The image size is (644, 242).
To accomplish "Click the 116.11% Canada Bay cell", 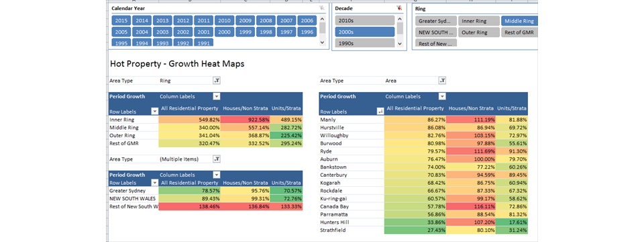I will point(471,206).
